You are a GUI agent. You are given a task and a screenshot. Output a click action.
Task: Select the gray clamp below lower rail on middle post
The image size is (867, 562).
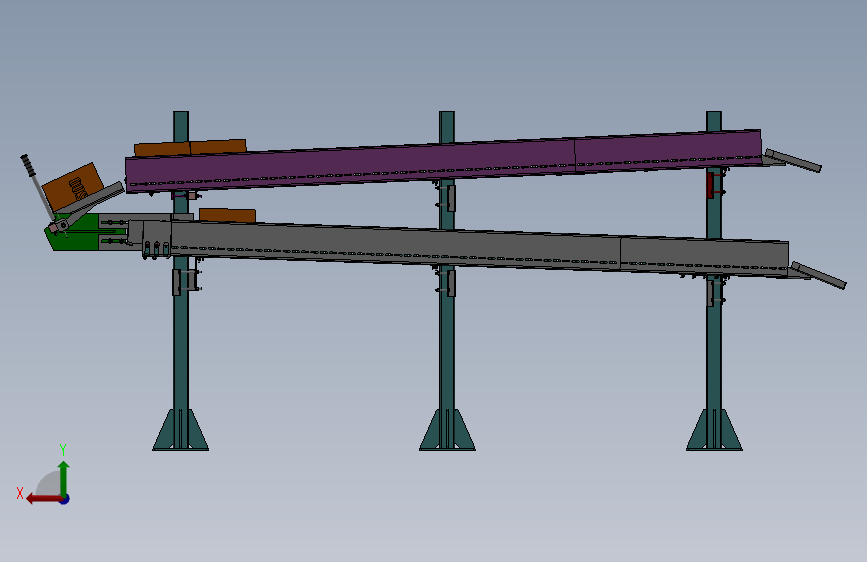[x=452, y=283]
